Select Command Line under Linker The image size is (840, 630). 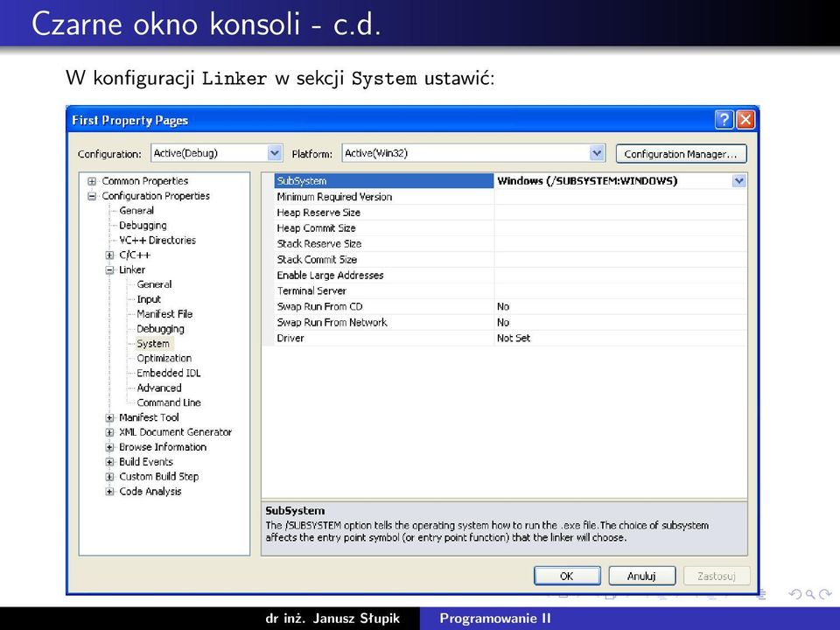click(169, 402)
